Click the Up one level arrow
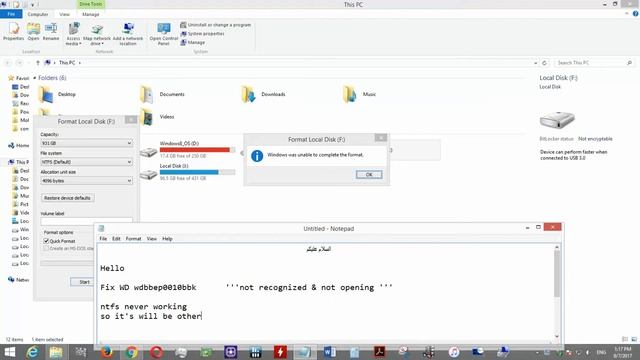 38,63
